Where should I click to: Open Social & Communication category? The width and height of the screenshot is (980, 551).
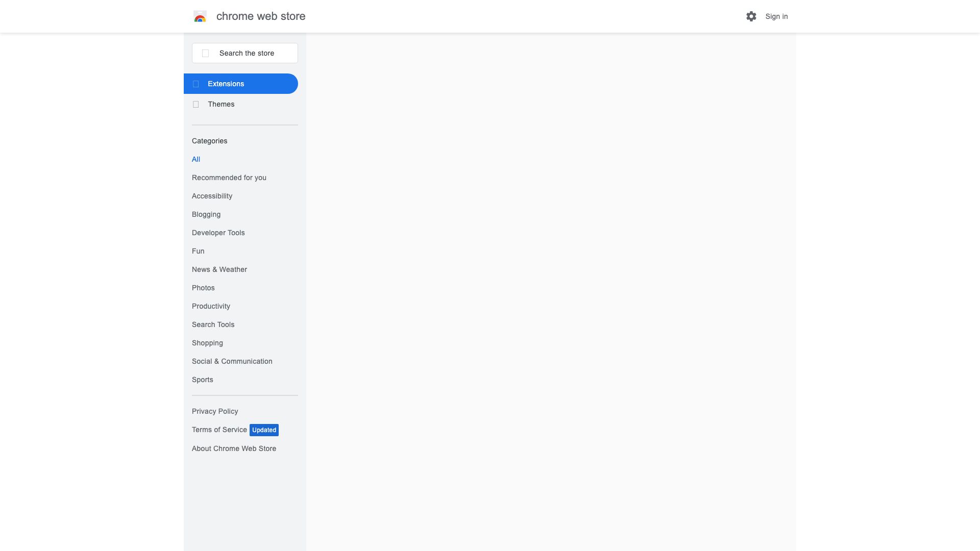click(232, 361)
